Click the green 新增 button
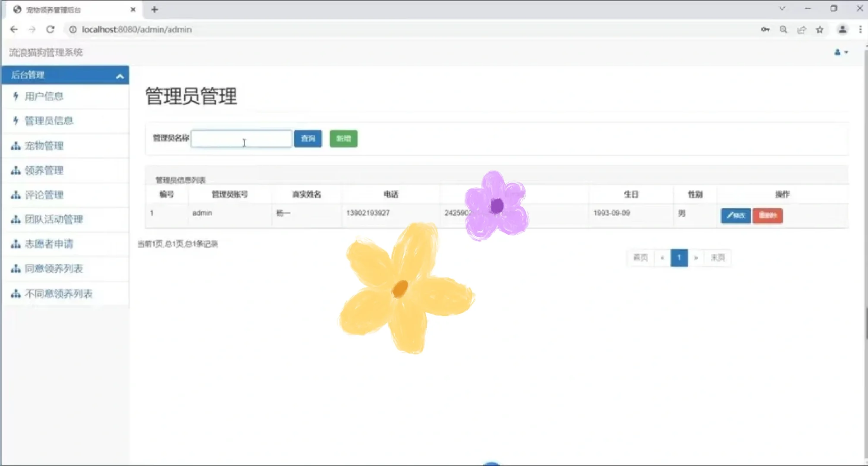Image resolution: width=868 pixels, height=466 pixels. (x=343, y=139)
